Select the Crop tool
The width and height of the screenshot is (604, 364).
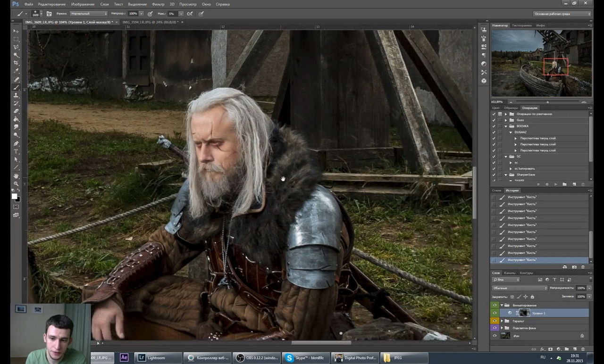point(16,63)
